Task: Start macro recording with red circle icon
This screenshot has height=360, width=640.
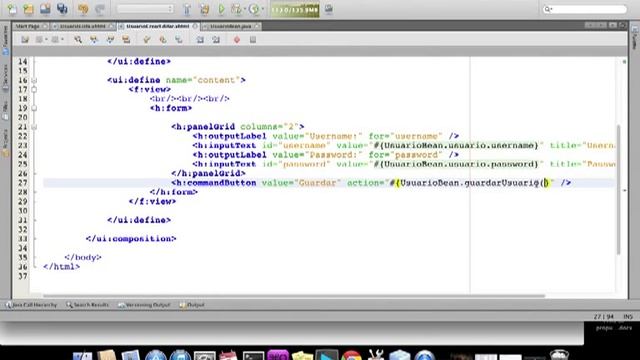Action: (237, 40)
